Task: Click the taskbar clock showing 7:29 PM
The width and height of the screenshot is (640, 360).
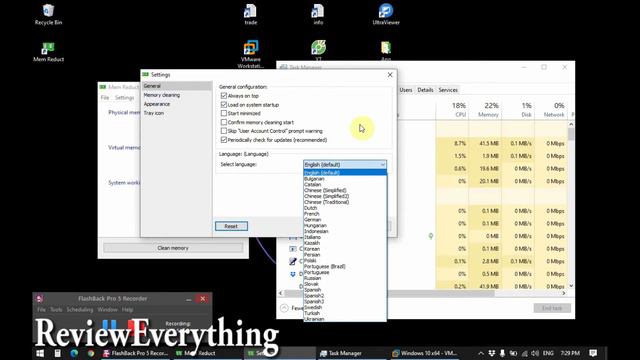Action: pos(570,353)
